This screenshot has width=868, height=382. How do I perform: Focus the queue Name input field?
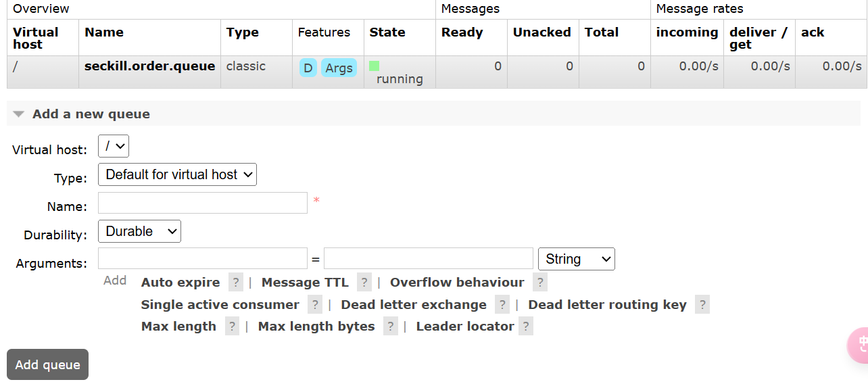tap(203, 203)
